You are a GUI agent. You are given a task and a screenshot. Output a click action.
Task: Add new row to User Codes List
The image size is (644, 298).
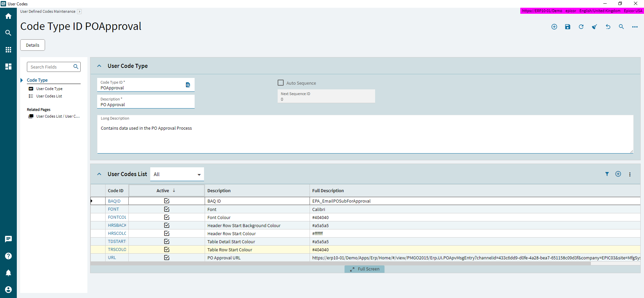pyautogui.click(x=618, y=174)
